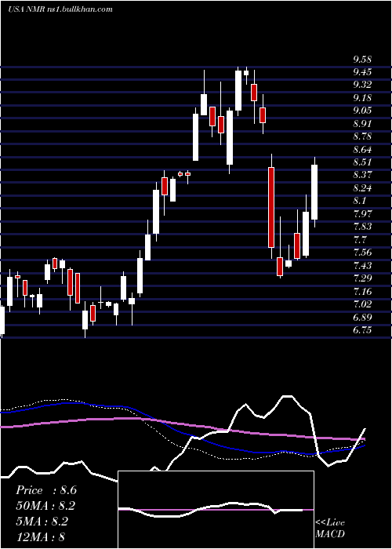Click the 7.43 price axis label
Viewport: 392px width, 549px height.
pyautogui.click(x=362, y=265)
